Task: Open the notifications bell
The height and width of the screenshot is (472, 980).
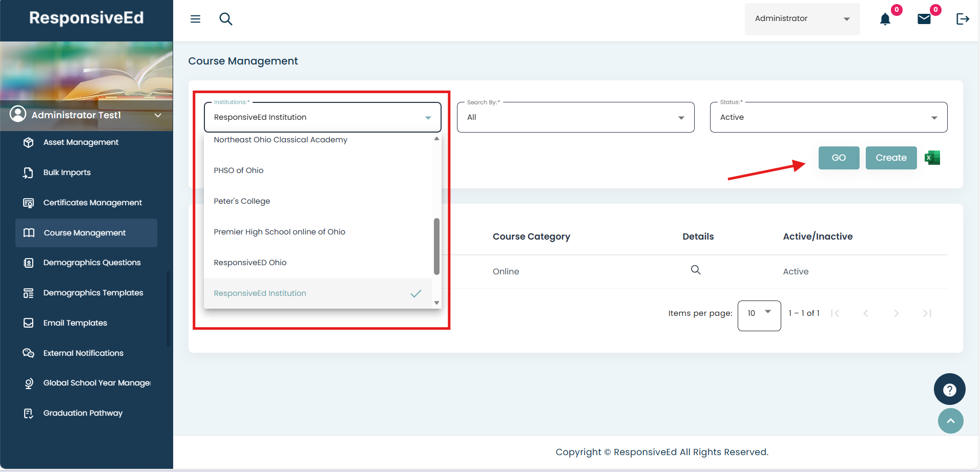Action: click(885, 19)
